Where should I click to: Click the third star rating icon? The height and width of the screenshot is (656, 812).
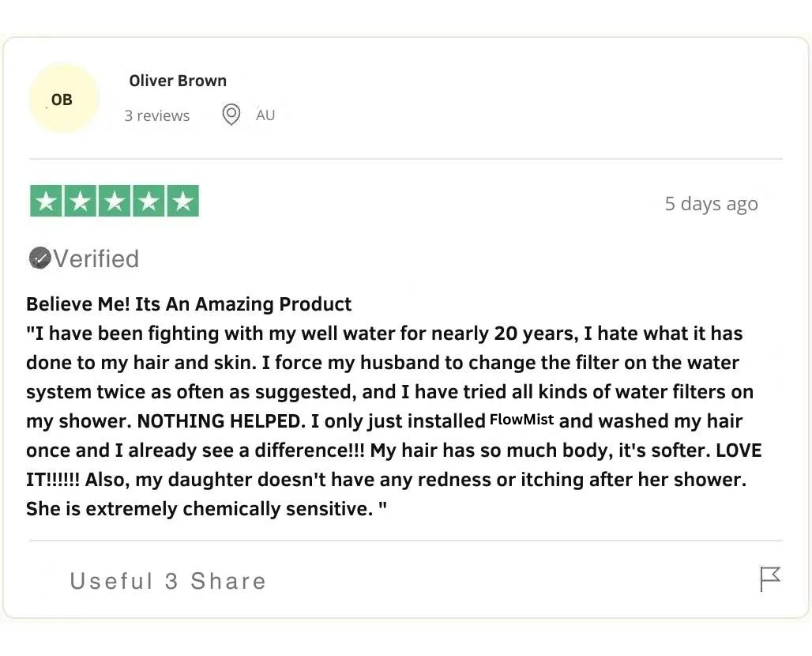tap(114, 201)
